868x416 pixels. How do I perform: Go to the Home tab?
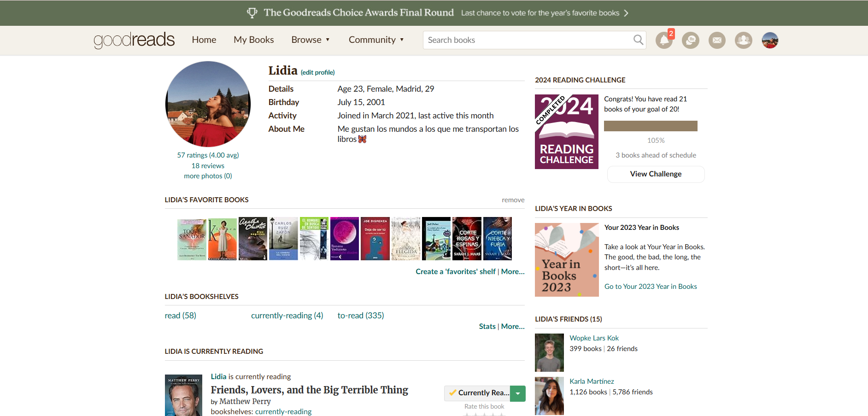point(204,40)
